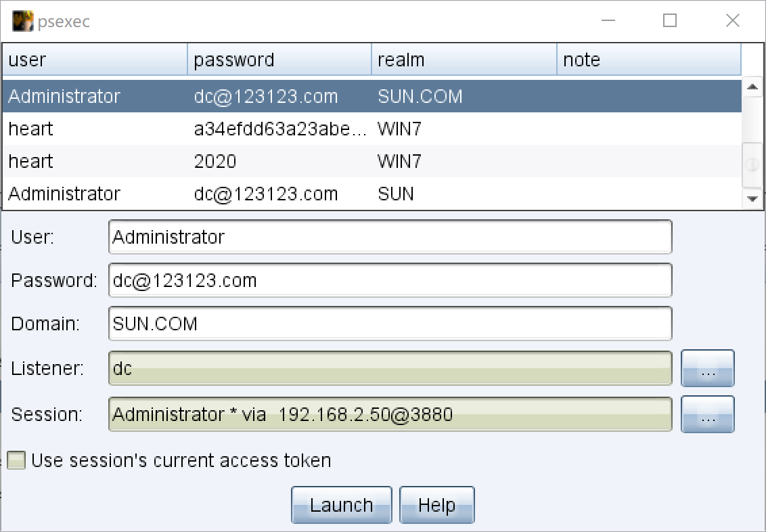The width and height of the screenshot is (766, 532).
Task: Select the Administrator SUN.COM credential row
Action: (x=371, y=96)
